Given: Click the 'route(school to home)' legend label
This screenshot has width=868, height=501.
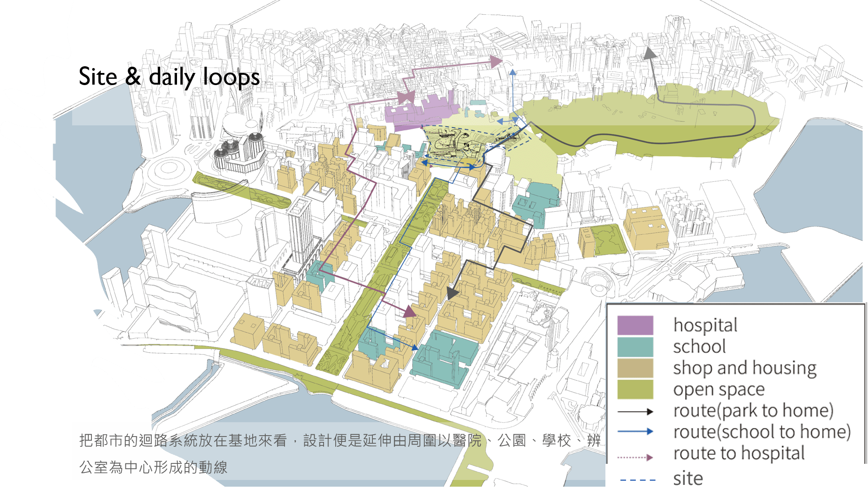Looking at the screenshot, I should tap(762, 432).
